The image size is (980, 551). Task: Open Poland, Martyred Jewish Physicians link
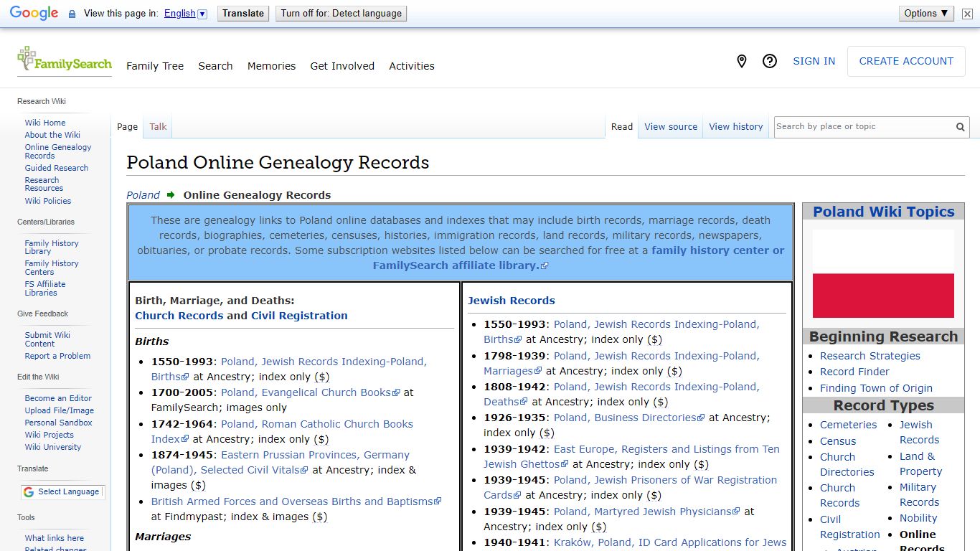point(647,512)
